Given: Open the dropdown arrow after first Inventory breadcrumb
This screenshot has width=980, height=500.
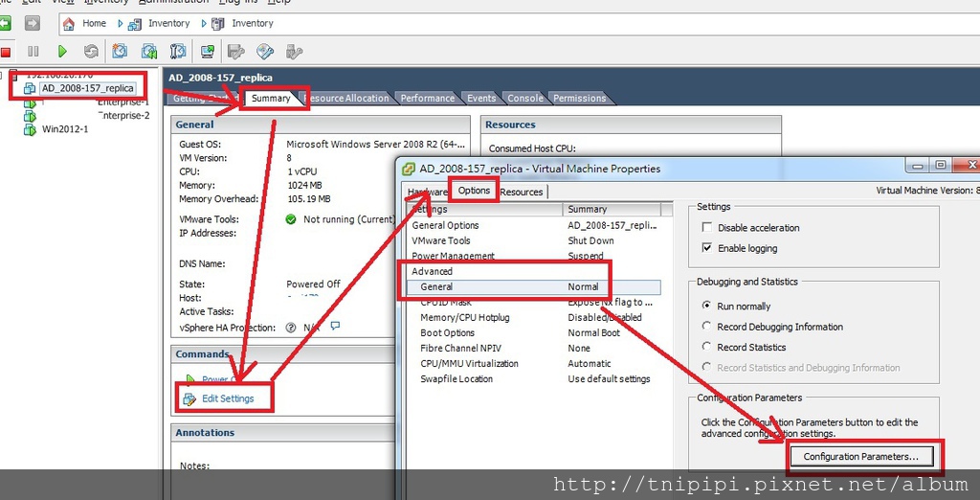Looking at the screenshot, I should (x=204, y=23).
